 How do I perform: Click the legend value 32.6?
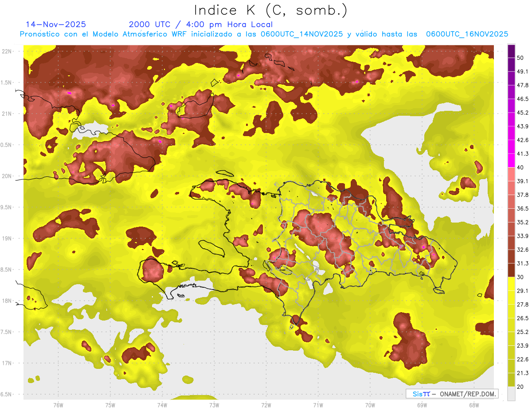point(523,250)
